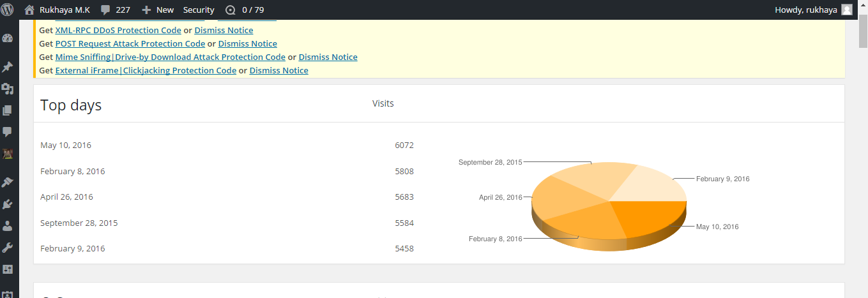This screenshot has height=298, width=868.
Task: Open Plugins plug icon
Action: tap(8, 204)
